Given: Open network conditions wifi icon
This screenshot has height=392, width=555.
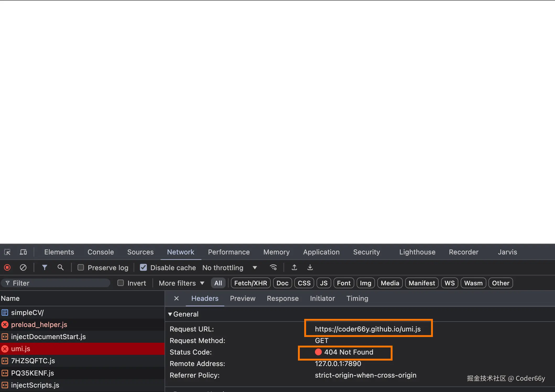Looking at the screenshot, I should pos(273,268).
